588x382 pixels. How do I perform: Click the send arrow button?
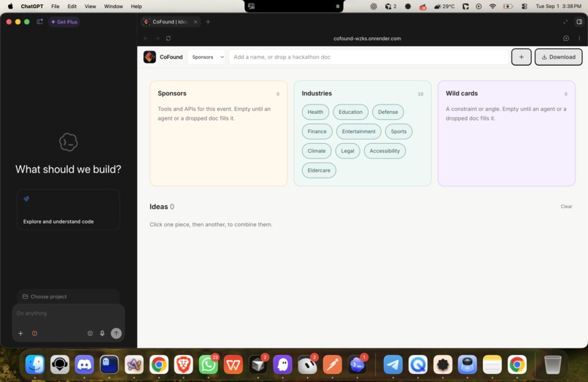[116, 333]
